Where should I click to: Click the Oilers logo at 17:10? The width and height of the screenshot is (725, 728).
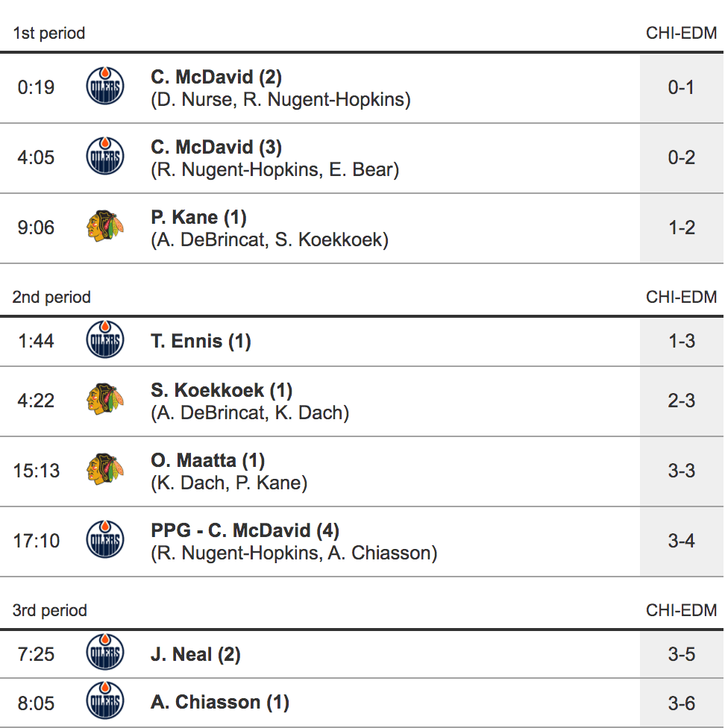[x=105, y=540]
